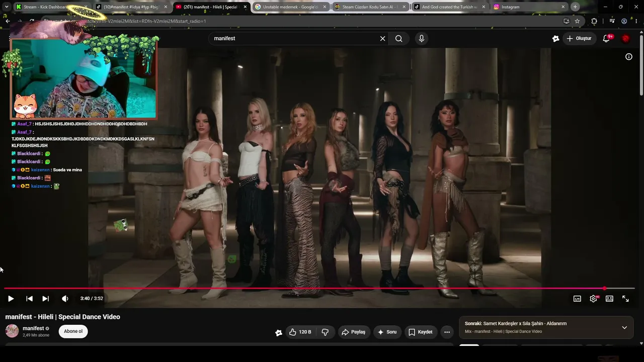Screen dimensions: 644x362
Task: Open the tab search dropdown arrow
Action: pyautogui.click(x=7, y=7)
